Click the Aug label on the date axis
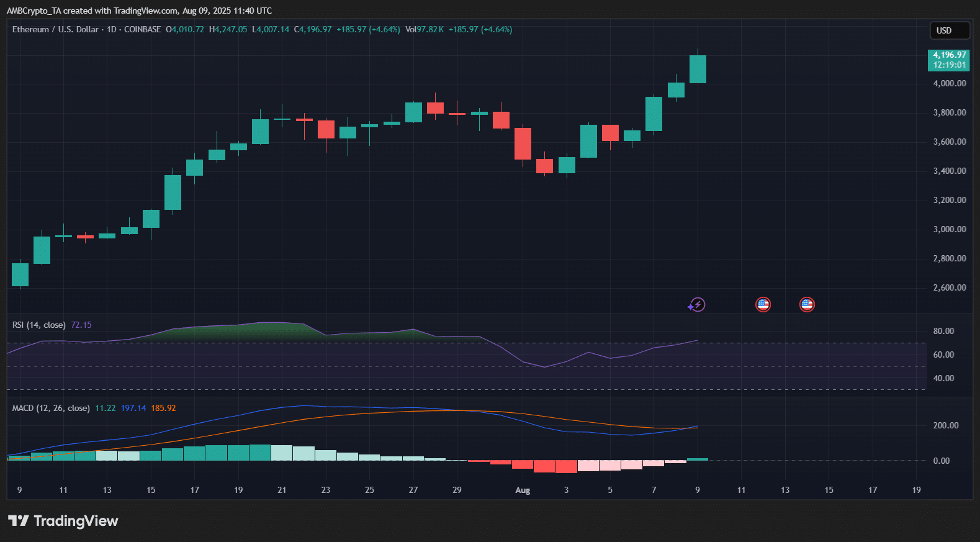 (523, 490)
